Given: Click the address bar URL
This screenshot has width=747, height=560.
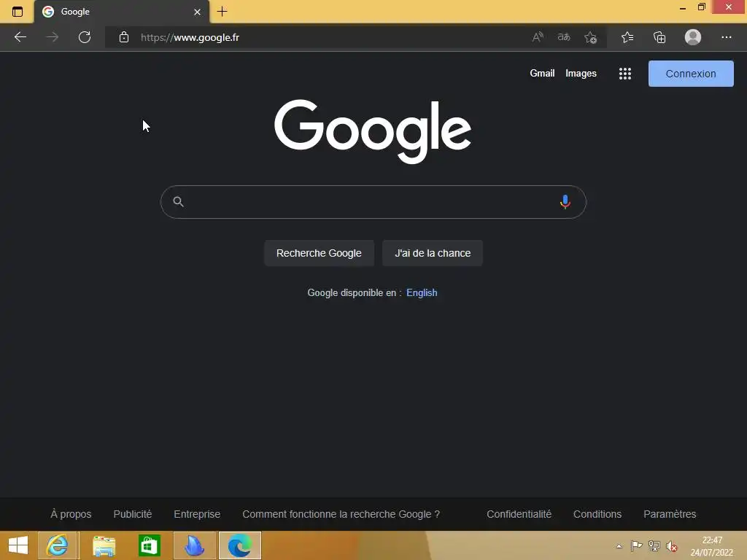Looking at the screenshot, I should (190, 37).
